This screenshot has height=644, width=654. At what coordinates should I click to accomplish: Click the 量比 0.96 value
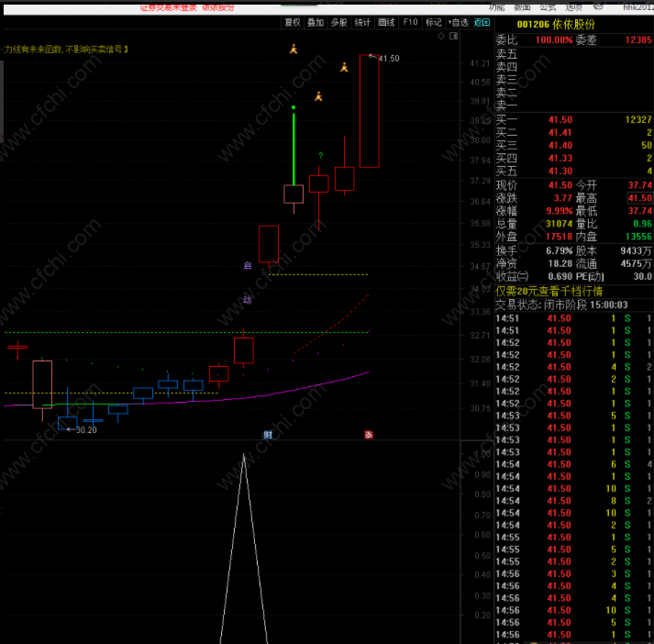(642, 224)
